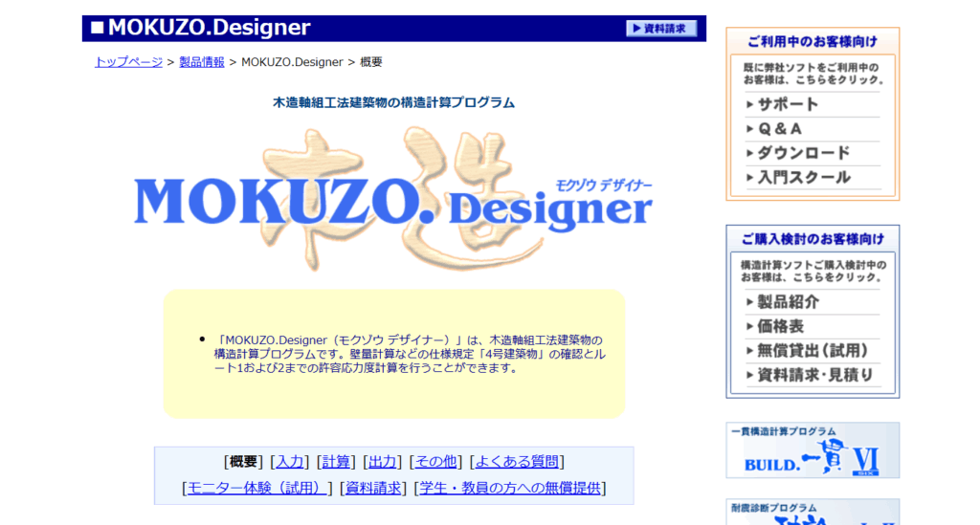The height and width of the screenshot is (525, 980).
Task: Click the ご購入検討のお客様向け panel heading
Action: [813, 239]
